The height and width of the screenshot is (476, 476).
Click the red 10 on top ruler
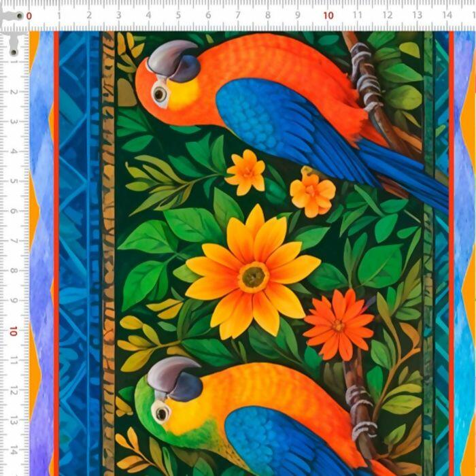click(x=328, y=15)
